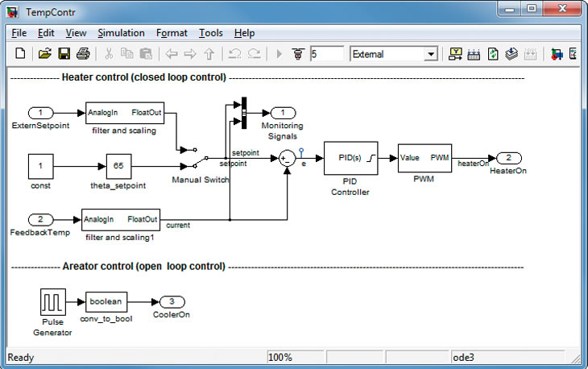Open the View menu
588x369 pixels.
point(77,33)
